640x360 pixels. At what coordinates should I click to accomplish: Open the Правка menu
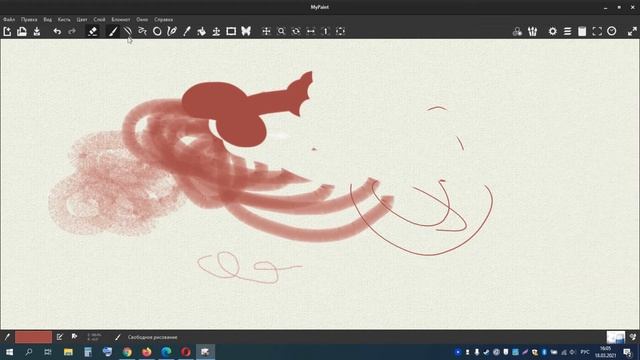pos(29,19)
